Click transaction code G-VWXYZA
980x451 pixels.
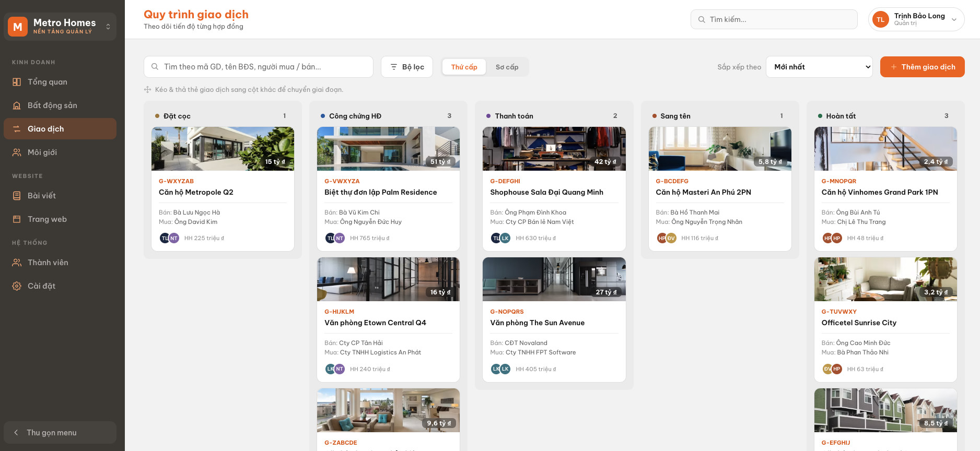(x=342, y=181)
